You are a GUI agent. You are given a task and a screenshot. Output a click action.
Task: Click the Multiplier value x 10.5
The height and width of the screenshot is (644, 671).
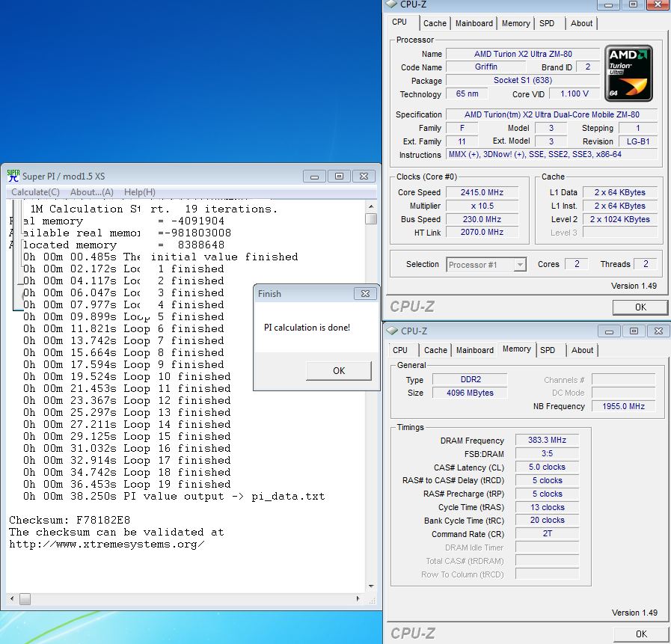pyautogui.click(x=482, y=206)
